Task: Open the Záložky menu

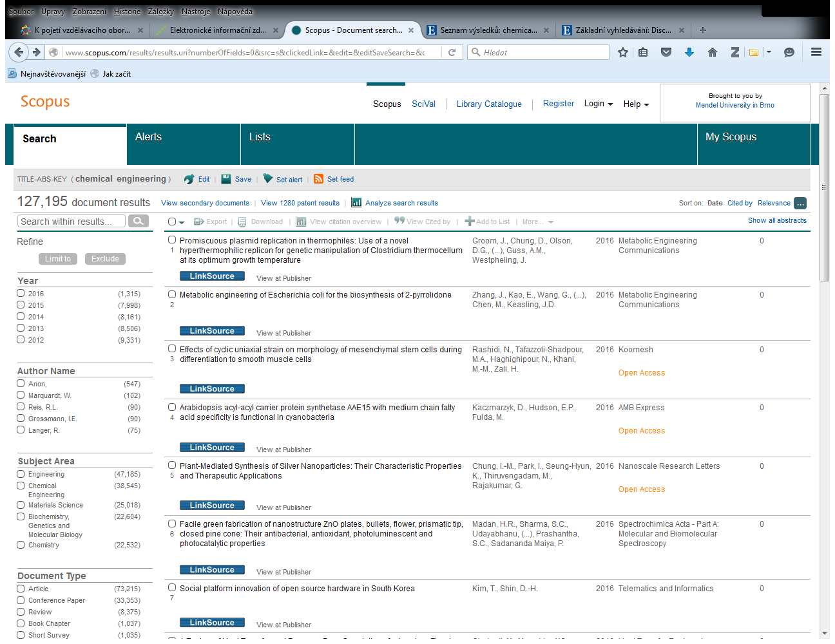Action: click(x=160, y=12)
